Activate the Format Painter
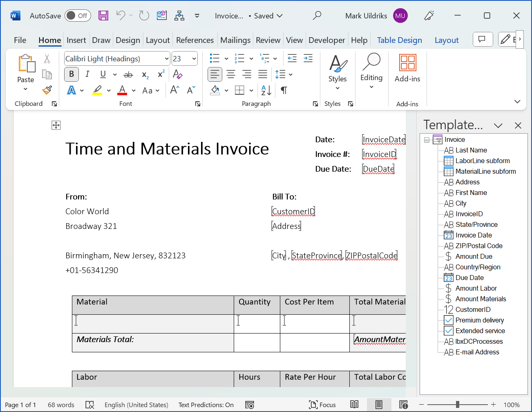Viewport: 532px width, 412px height. click(x=46, y=90)
